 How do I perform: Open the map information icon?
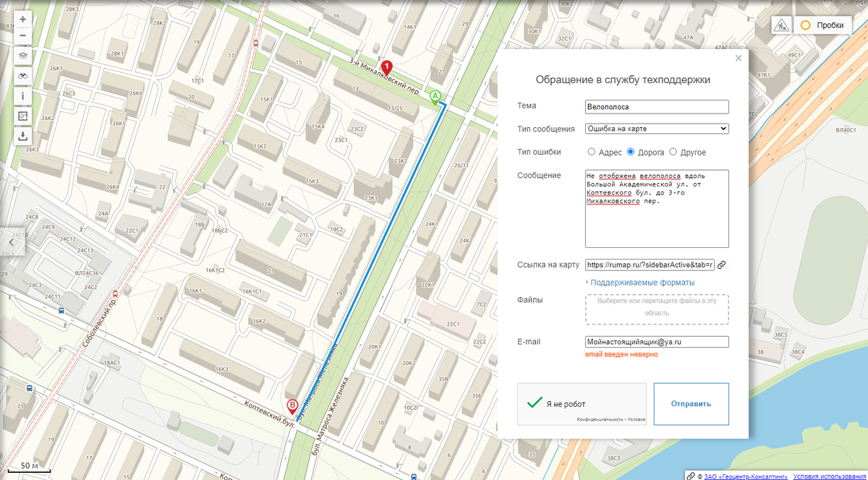22,95
